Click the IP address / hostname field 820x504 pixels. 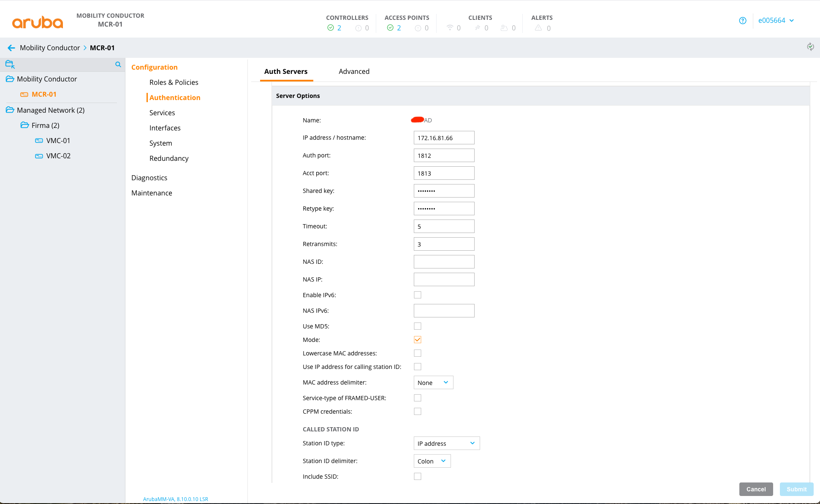pyautogui.click(x=444, y=138)
